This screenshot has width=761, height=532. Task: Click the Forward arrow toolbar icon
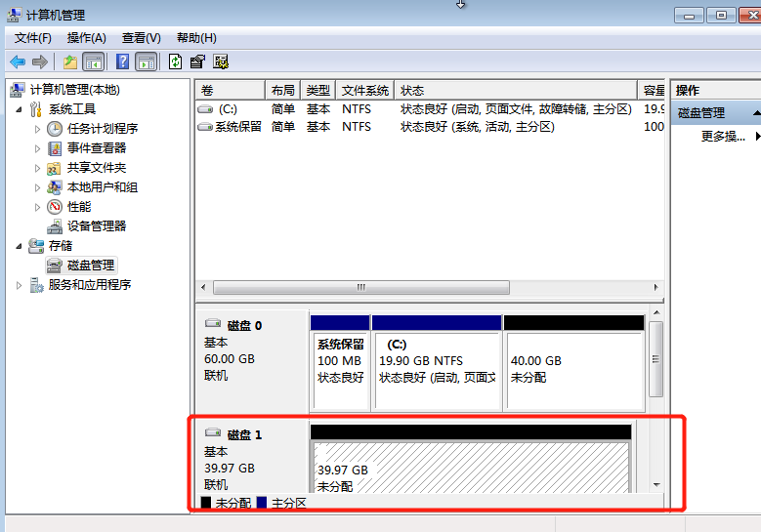(39, 62)
